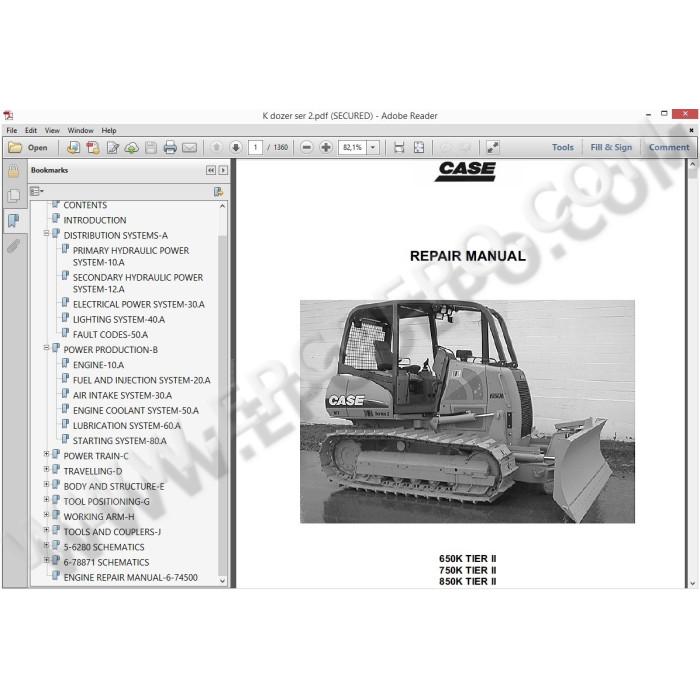Select ENGINE REPAIR MANUAL-6-74500 bookmark

130,578
